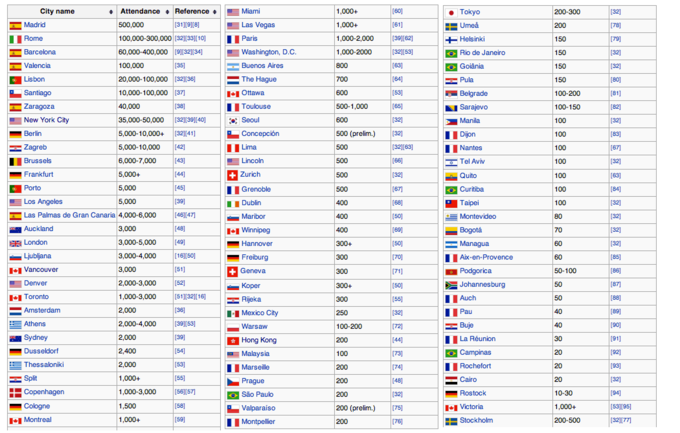
Task: Open the Montpellier link
Action: (258, 422)
